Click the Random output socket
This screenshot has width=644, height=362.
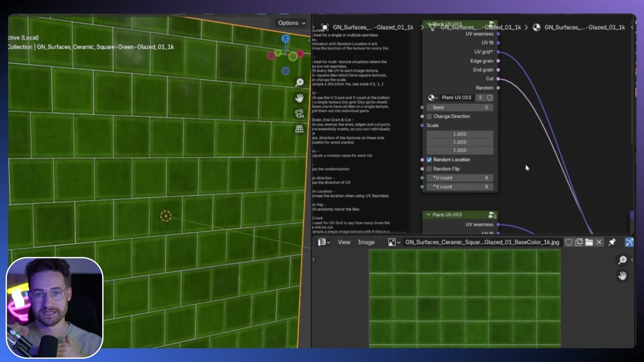tap(498, 88)
